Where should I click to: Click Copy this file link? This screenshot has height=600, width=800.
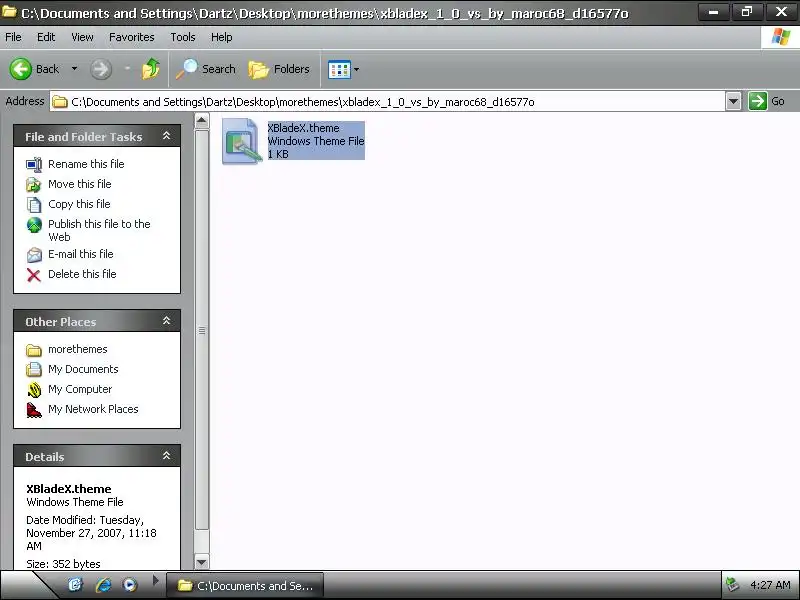click(x=79, y=204)
